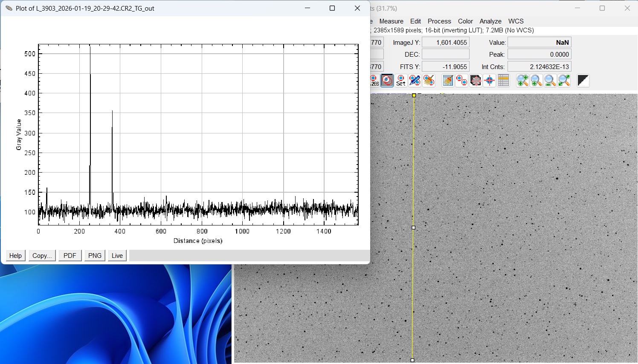
Task: Open the WCS menu
Action: coord(516,21)
